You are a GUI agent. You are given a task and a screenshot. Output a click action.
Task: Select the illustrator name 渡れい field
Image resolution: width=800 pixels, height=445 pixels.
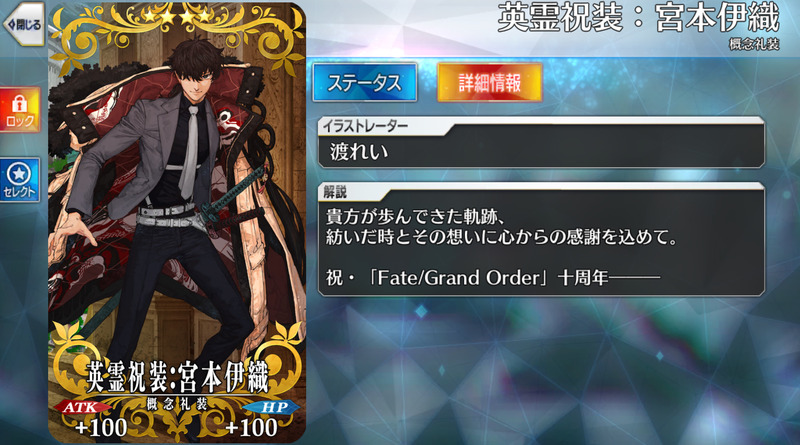[x=541, y=152]
